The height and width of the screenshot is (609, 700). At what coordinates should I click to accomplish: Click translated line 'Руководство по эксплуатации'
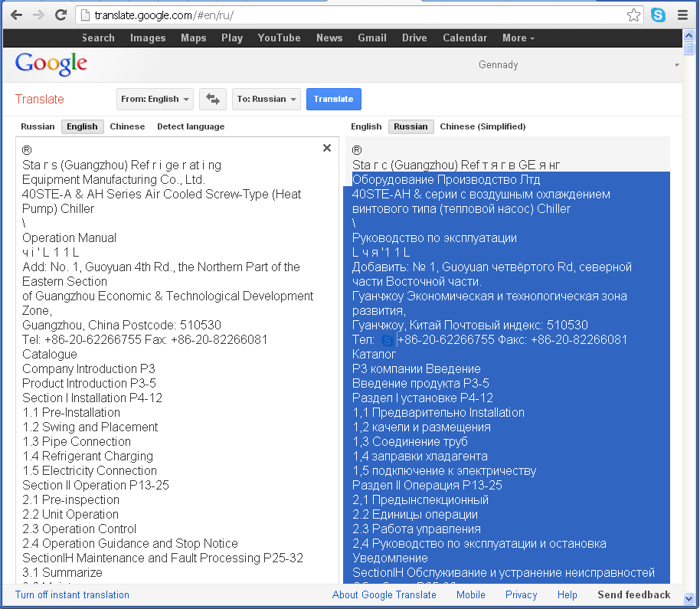(434, 238)
